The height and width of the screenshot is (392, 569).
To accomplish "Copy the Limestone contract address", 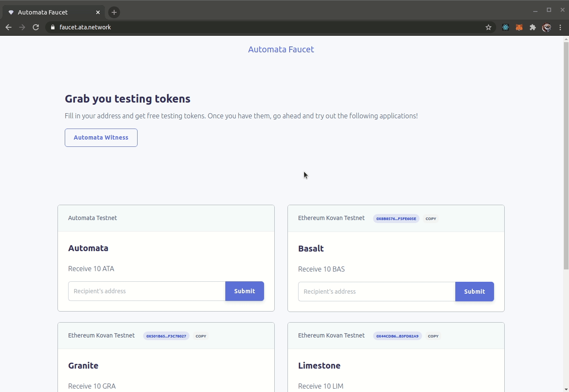I will [433, 336].
